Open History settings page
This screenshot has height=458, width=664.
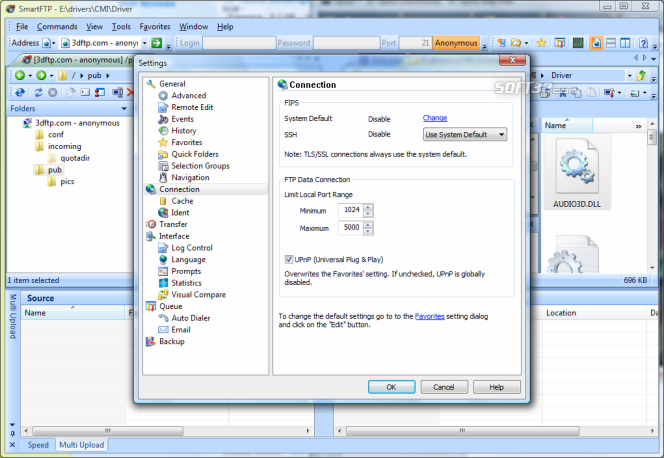pos(183,131)
